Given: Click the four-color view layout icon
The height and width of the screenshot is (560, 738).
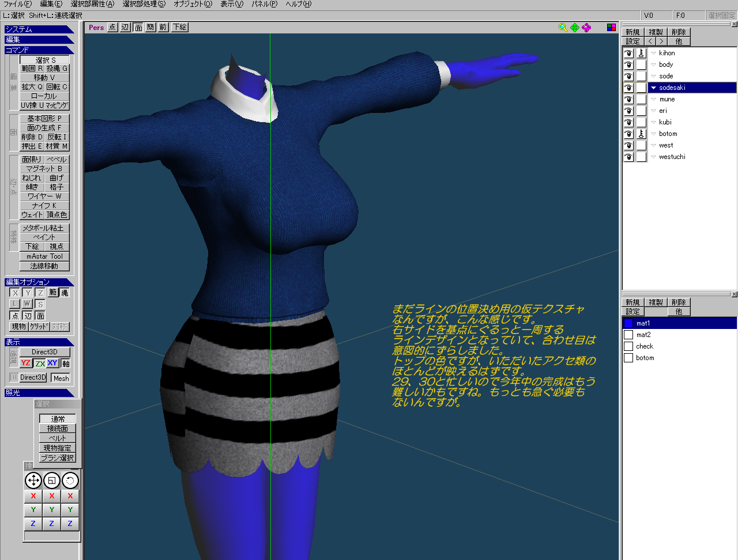Looking at the screenshot, I should pos(611,28).
